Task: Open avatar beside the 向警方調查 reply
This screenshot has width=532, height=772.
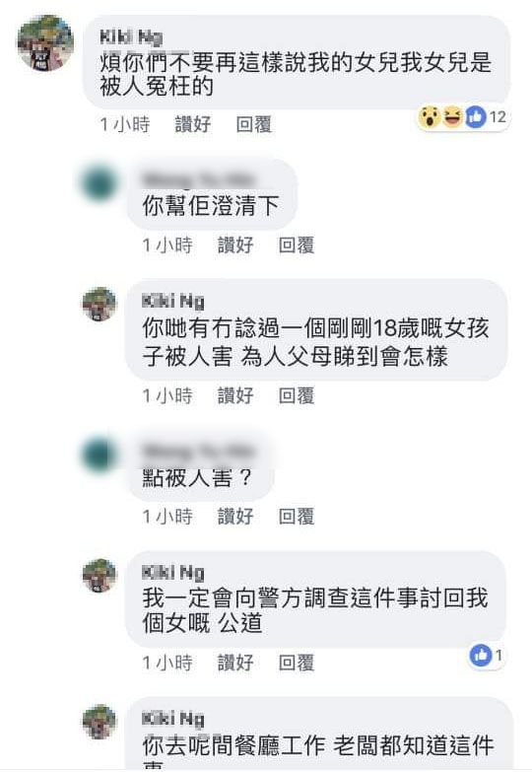Action: tap(100, 575)
